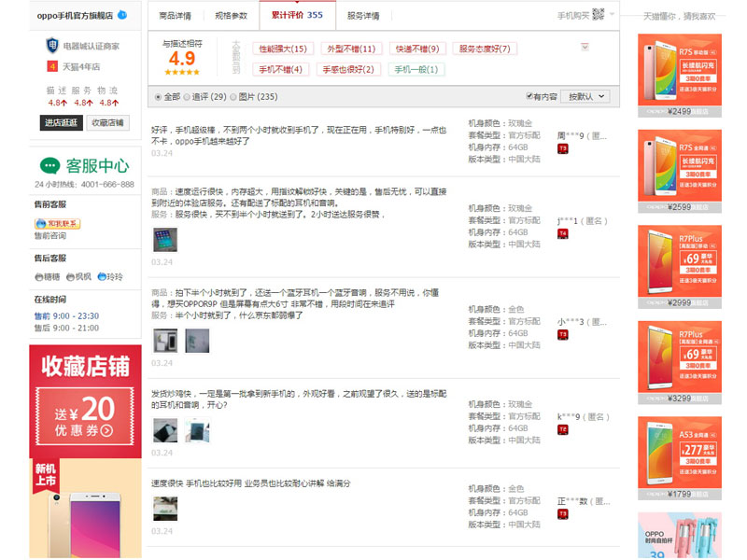Open the second photo in k***9's review
The height and width of the screenshot is (560, 747).
pyautogui.click(x=197, y=430)
